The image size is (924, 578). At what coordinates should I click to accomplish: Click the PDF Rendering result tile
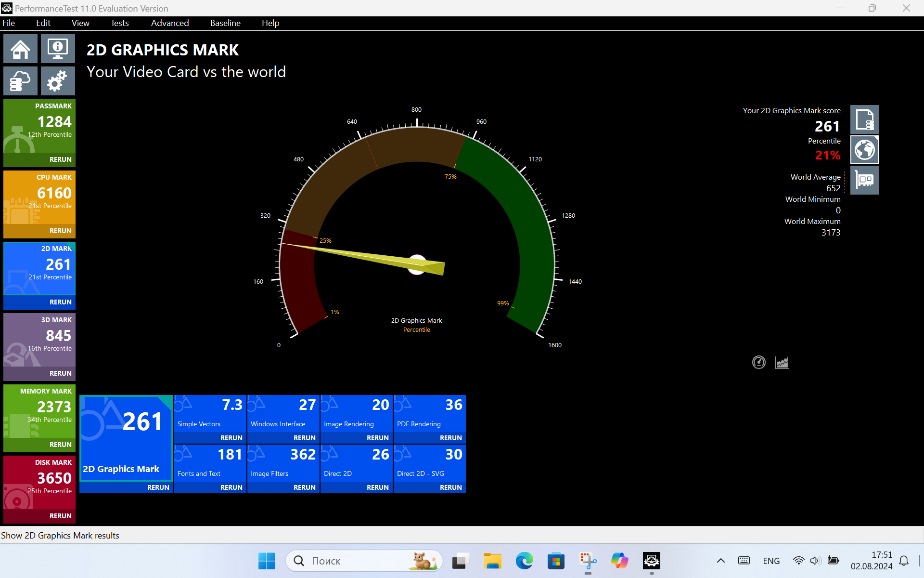click(x=429, y=414)
